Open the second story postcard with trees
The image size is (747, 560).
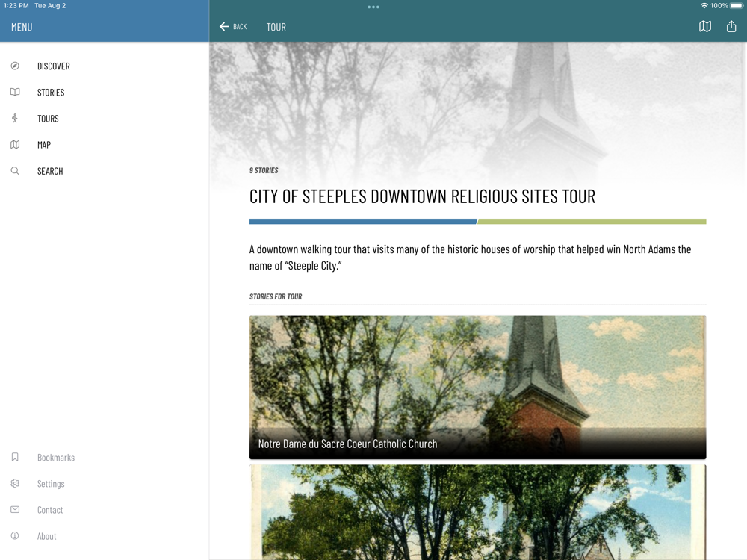tap(478, 512)
